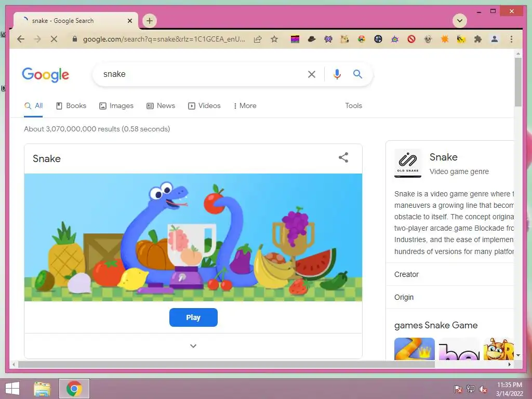This screenshot has height=399, width=532.
Task: Click the forward navigation arrow
Action: 37,39
